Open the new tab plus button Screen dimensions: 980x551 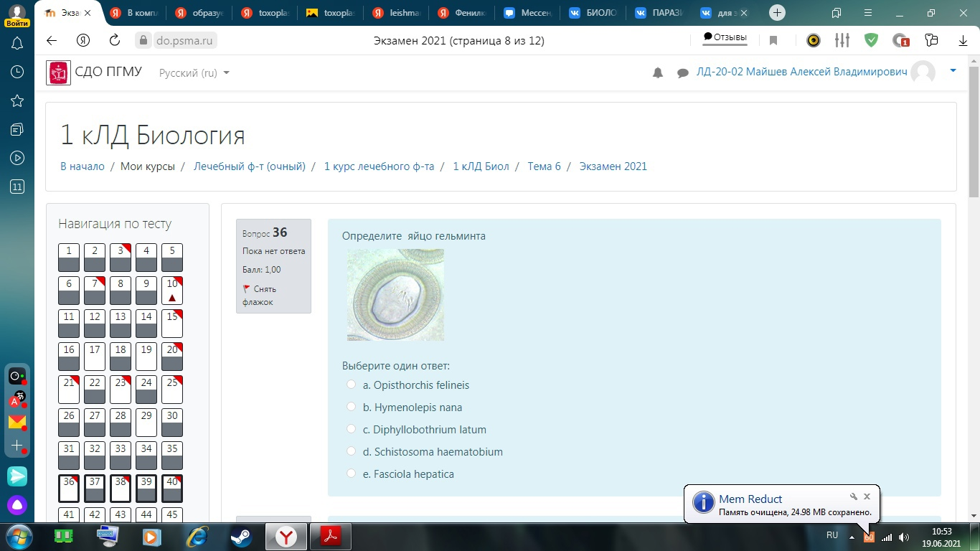[777, 13]
